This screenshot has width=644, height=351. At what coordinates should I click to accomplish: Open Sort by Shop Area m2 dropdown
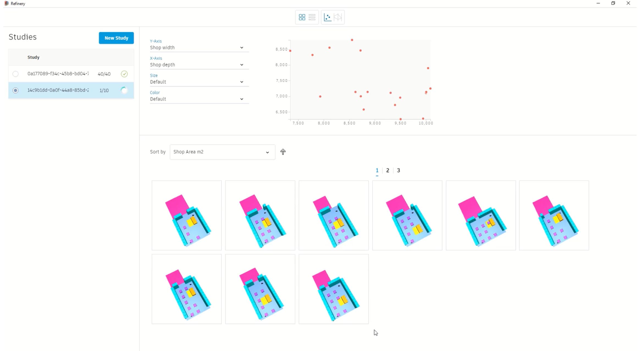tap(222, 152)
